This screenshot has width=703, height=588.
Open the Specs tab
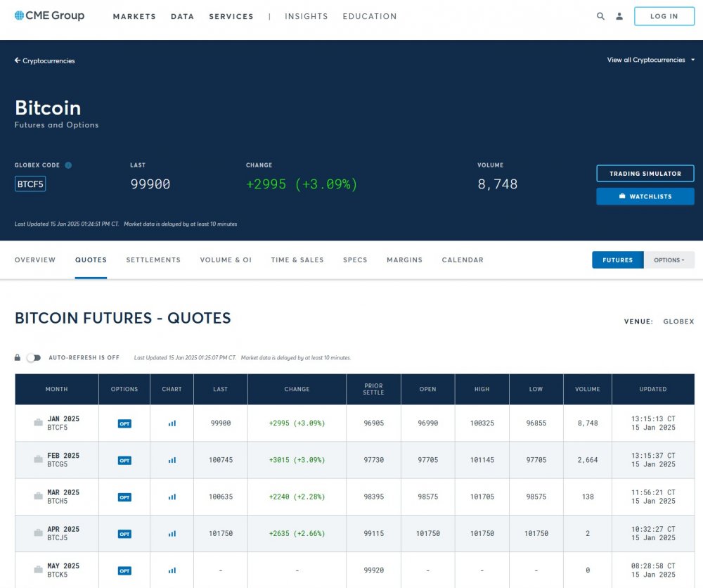coord(355,260)
